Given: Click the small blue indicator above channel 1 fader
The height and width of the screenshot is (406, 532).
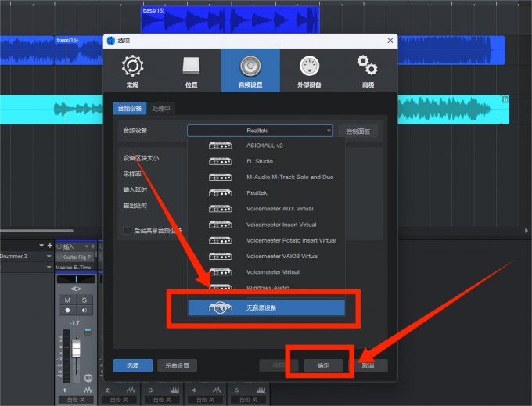Looking at the screenshot, I should tap(88, 332).
